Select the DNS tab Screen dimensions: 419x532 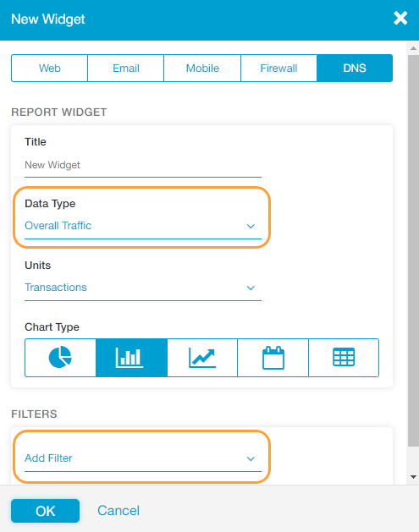click(355, 68)
